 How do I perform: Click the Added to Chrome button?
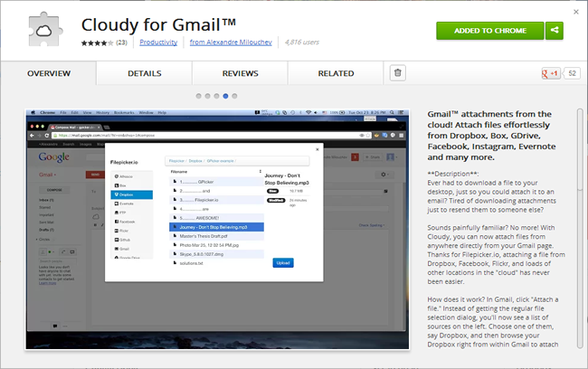point(490,31)
